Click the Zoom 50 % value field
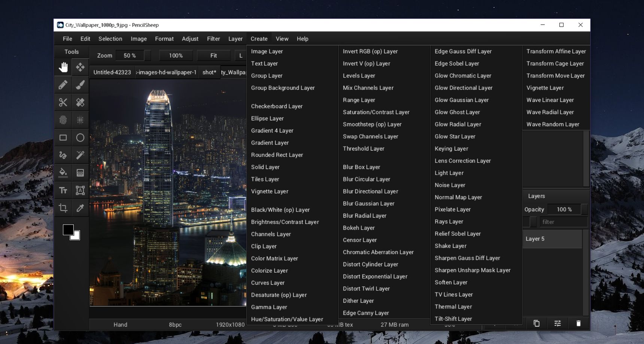The image size is (644, 344). [x=130, y=55]
